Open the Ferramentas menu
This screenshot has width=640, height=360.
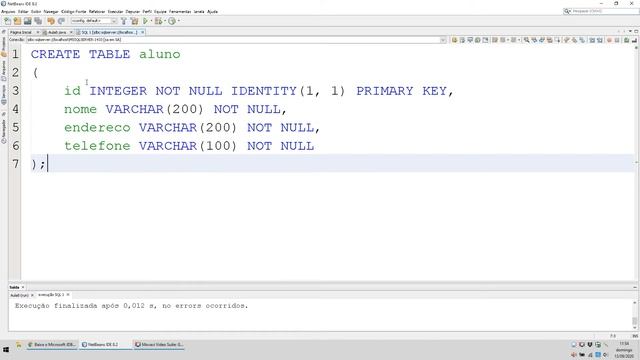[x=180, y=11]
